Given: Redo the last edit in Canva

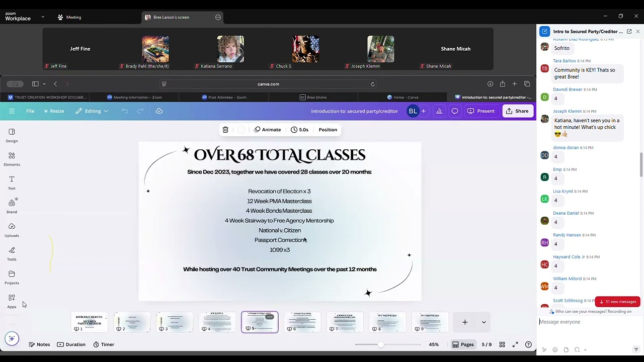Looking at the screenshot, I should coord(140,111).
